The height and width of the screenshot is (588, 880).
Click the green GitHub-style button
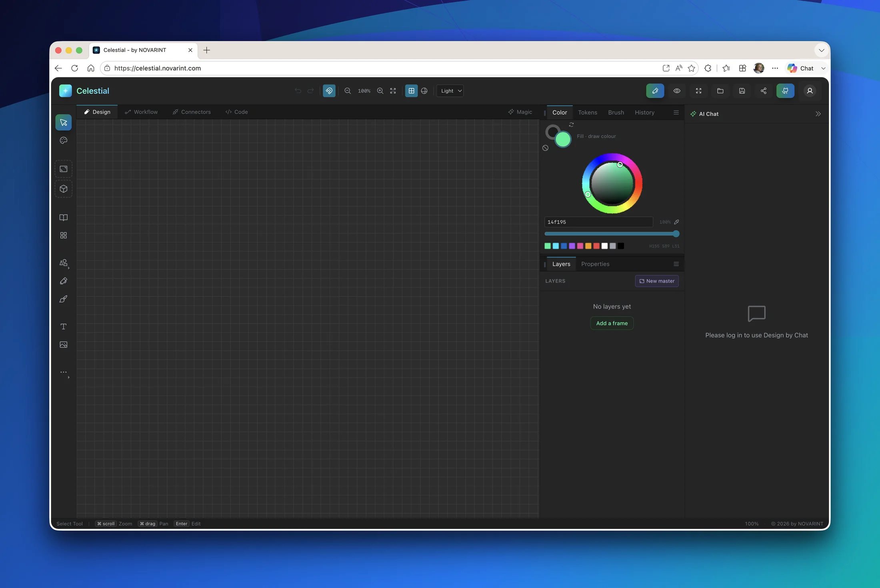(x=785, y=91)
